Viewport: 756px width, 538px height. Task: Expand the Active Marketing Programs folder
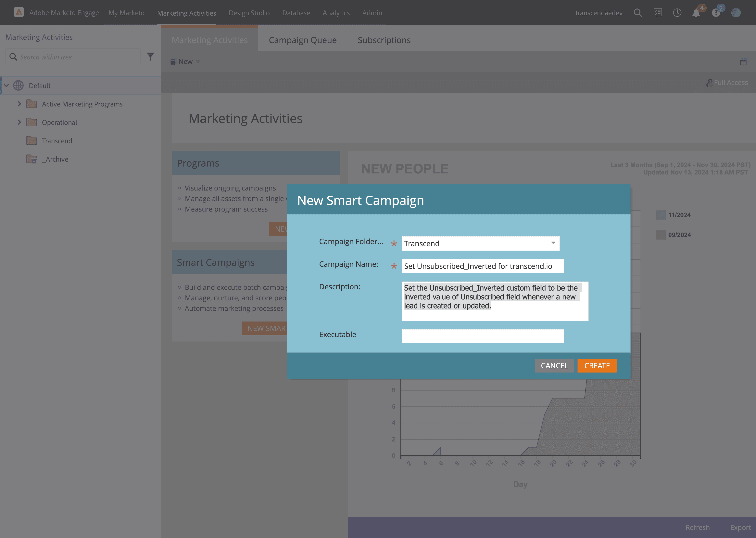pos(19,104)
